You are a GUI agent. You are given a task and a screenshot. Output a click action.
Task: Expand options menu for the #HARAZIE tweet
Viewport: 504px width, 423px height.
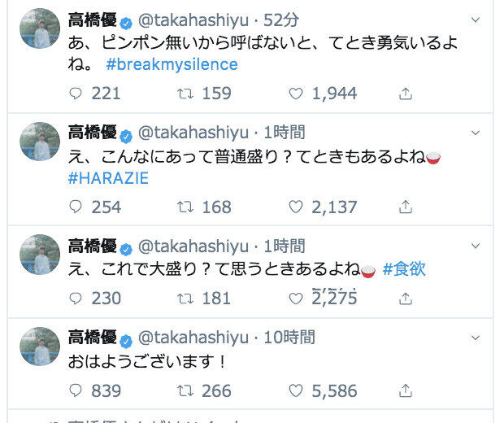[x=474, y=133]
